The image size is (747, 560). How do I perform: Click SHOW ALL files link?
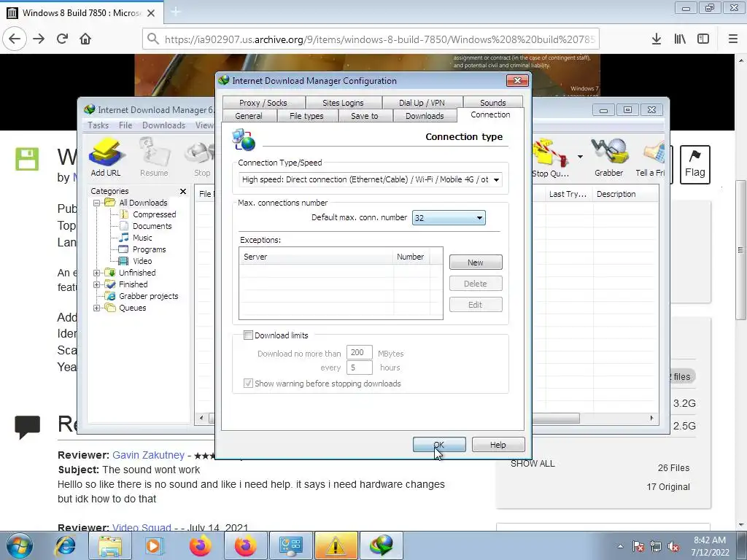(533, 463)
